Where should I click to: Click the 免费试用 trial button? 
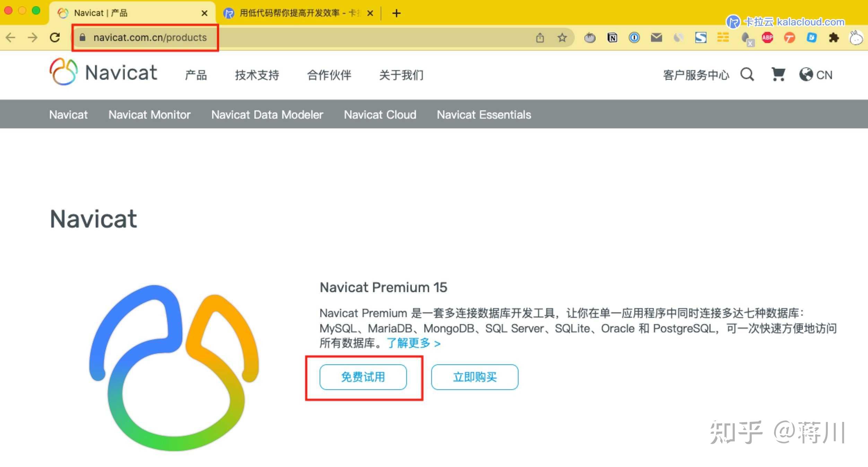coord(363,377)
